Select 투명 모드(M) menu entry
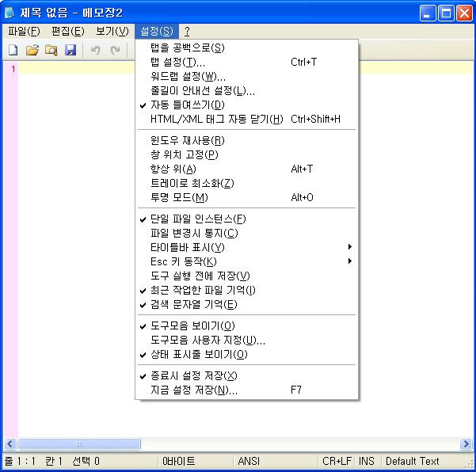The width and height of the screenshot is (476, 472). [247, 198]
